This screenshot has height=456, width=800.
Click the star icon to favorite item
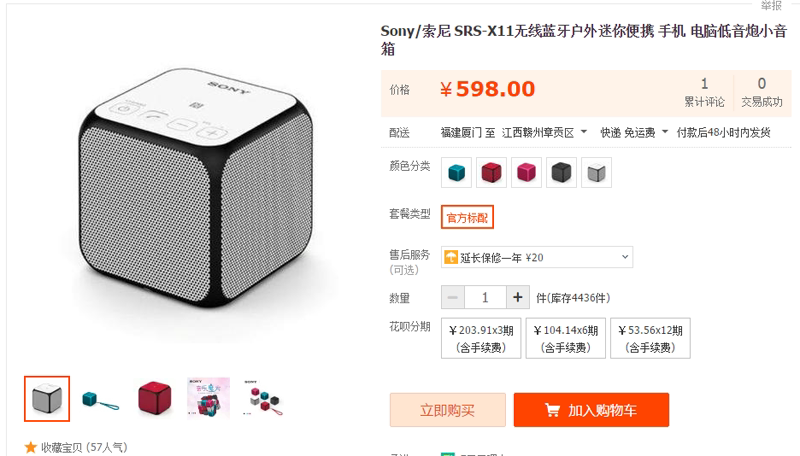coord(31,448)
